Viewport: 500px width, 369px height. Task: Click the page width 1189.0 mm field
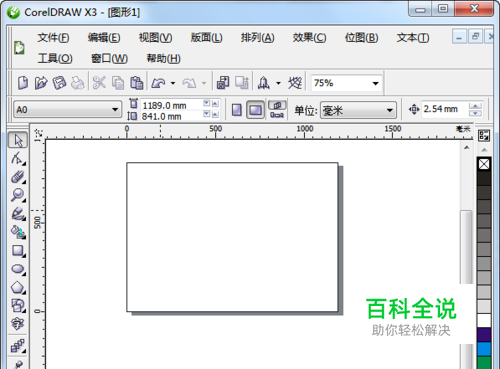172,105
